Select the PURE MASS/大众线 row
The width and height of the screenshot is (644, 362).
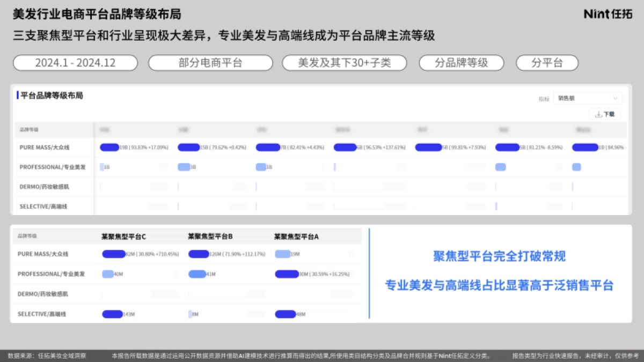point(44,147)
